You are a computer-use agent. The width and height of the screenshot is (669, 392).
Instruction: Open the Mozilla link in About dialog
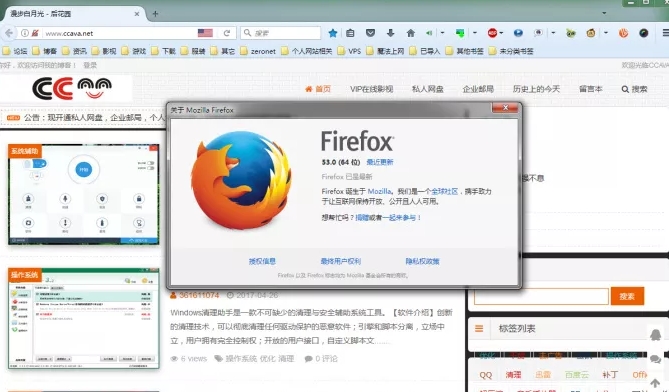379,192
